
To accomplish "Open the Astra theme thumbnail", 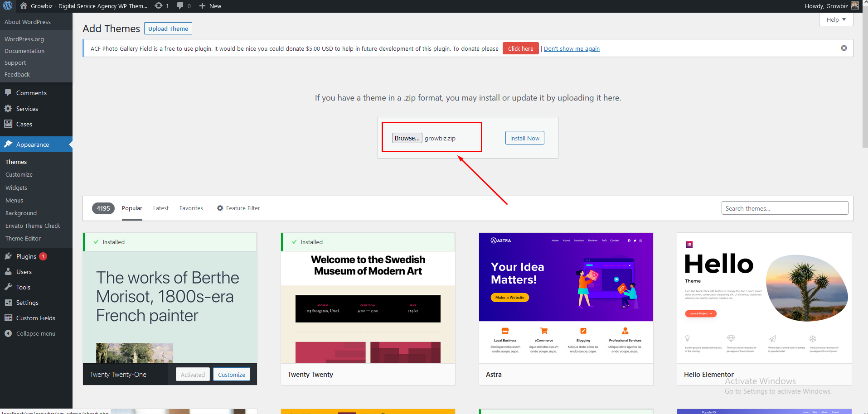I will coord(566,298).
